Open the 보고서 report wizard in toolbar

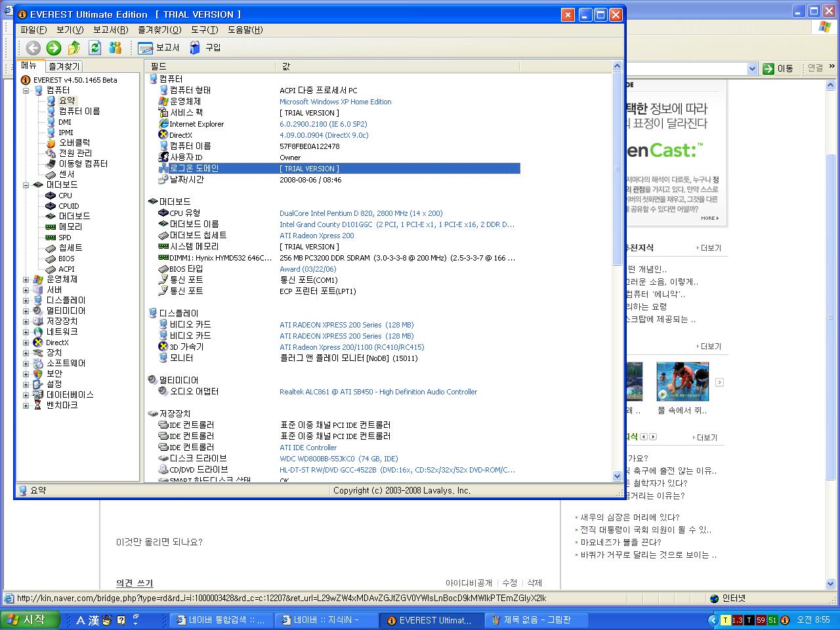pos(159,48)
